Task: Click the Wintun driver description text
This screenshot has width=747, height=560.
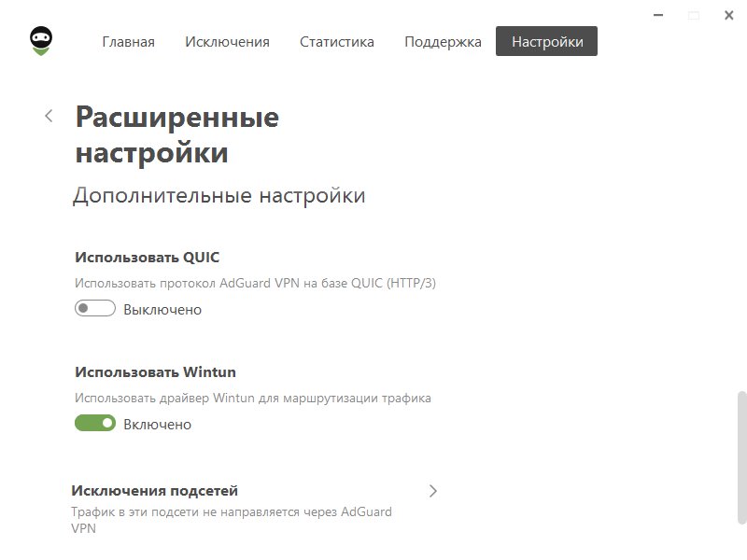Action: tap(253, 399)
